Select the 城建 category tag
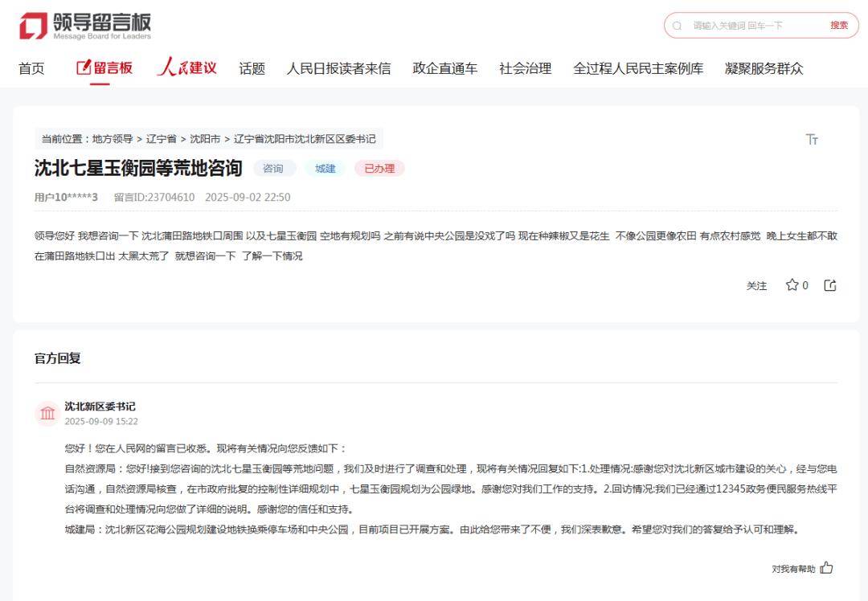 pos(325,169)
